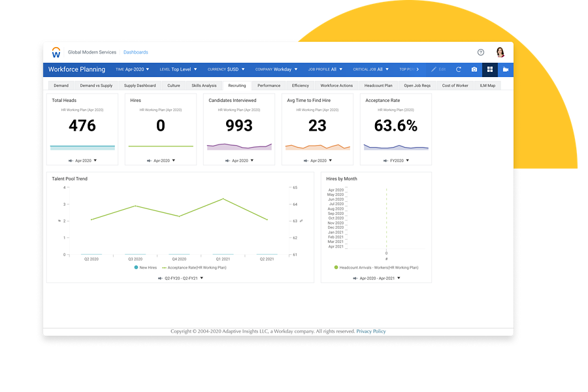This screenshot has width=588, height=392.
Task: Open the Privacy Policy link
Action: (x=370, y=331)
